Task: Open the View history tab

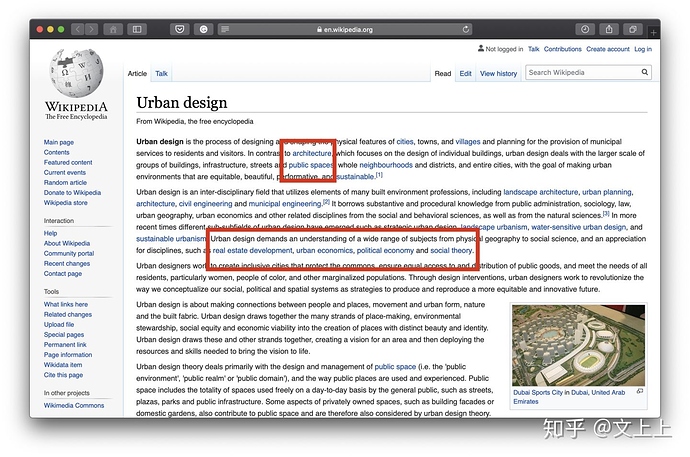Action: (x=498, y=73)
